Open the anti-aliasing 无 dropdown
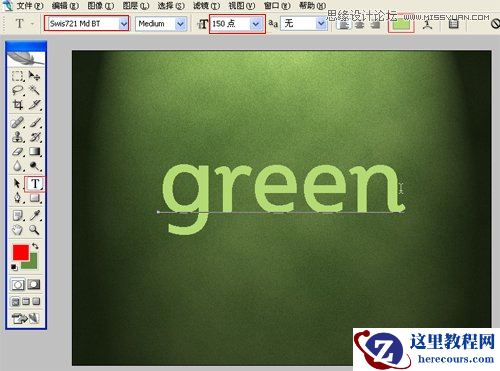 (x=321, y=23)
